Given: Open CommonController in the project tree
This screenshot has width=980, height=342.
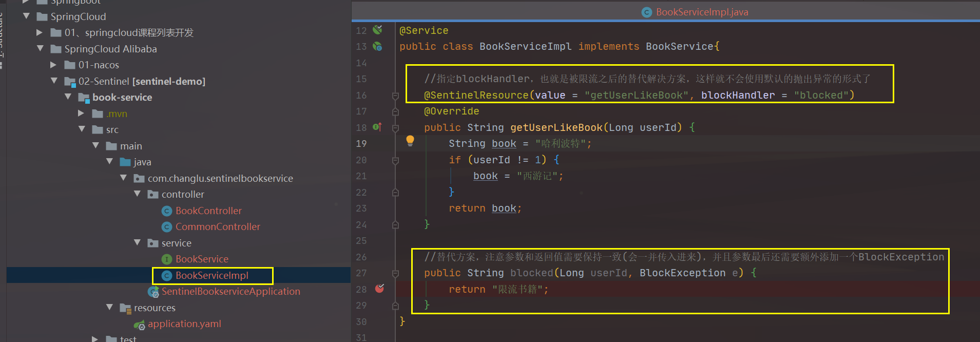Looking at the screenshot, I should (218, 226).
